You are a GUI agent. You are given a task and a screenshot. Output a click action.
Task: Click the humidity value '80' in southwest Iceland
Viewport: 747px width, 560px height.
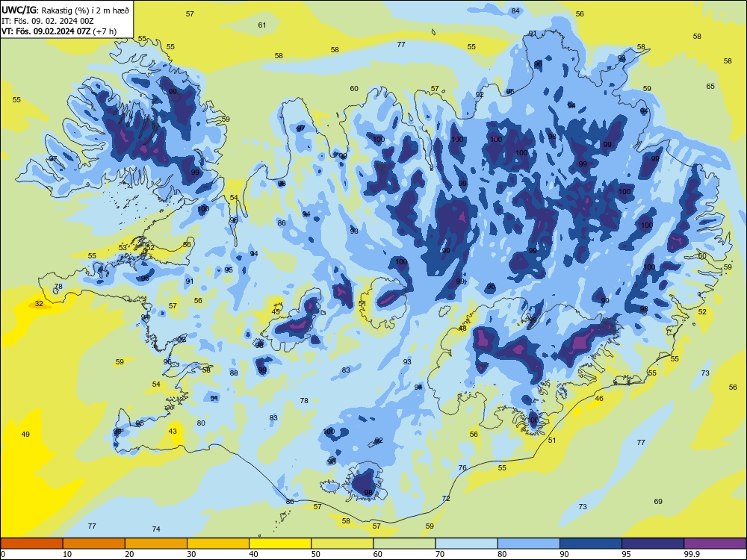tap(201, 423)
